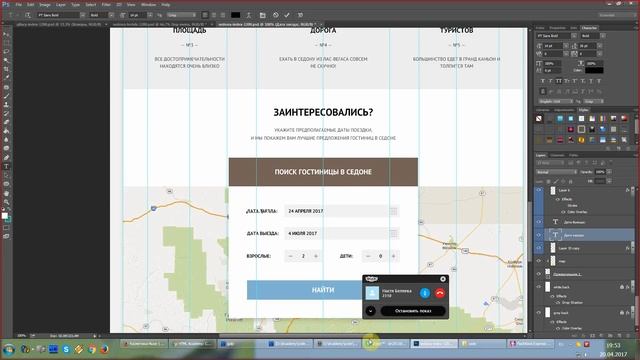
Task: Commit current text edits with checkmark
Action: click(x=287, y=15)
